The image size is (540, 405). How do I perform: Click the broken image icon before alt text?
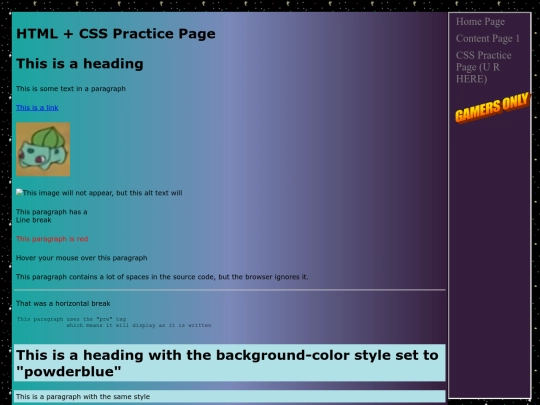click(x=19, y=192)
